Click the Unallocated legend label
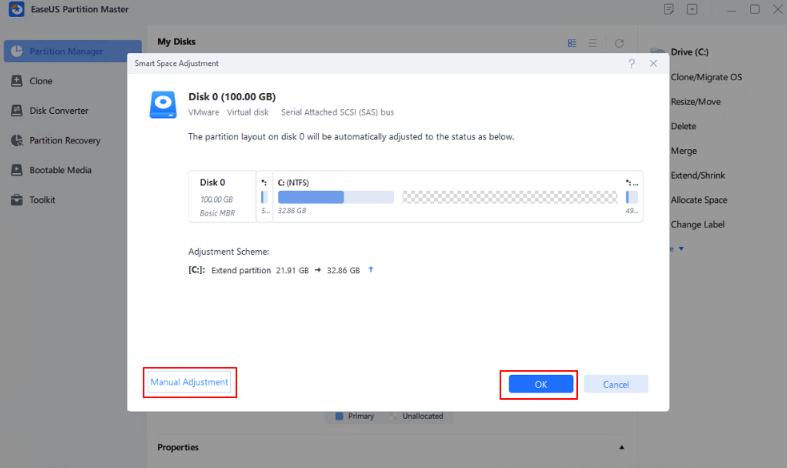 tap(423, 416)
